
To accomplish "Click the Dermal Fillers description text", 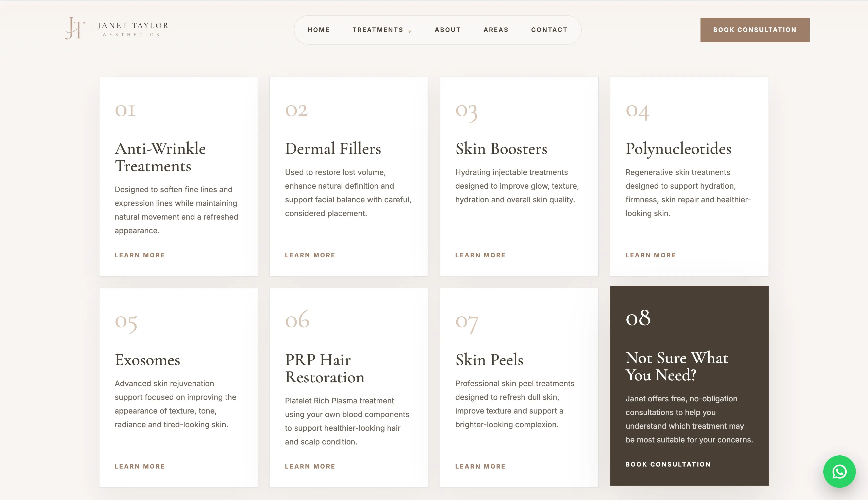I will tap(348, 193).
